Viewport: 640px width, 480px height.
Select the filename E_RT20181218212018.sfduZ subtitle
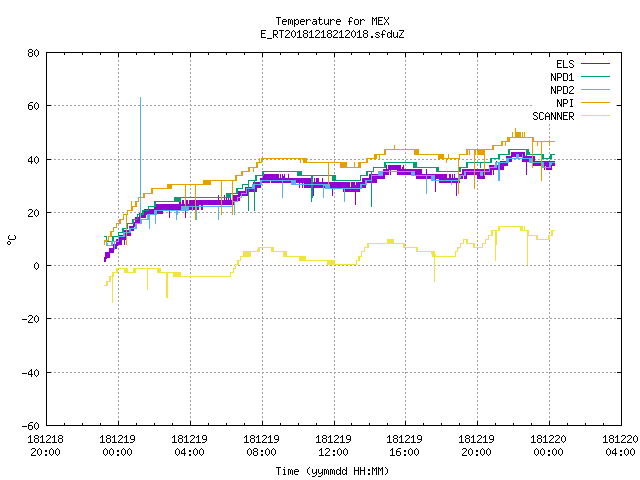332,34
